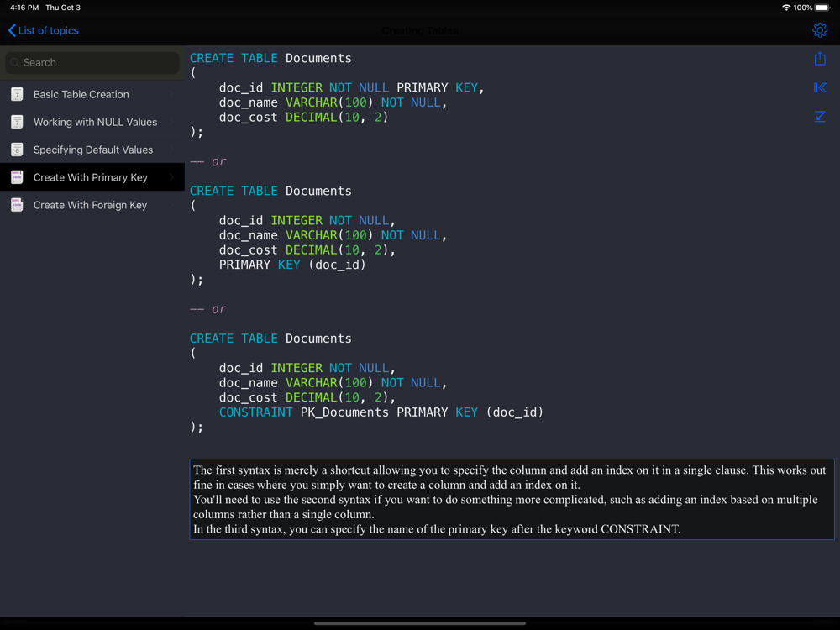The height and width of the screenshot is (630, 840).
Task: Select the Working with NULL Values topic
Action: [x=95, y=122]
